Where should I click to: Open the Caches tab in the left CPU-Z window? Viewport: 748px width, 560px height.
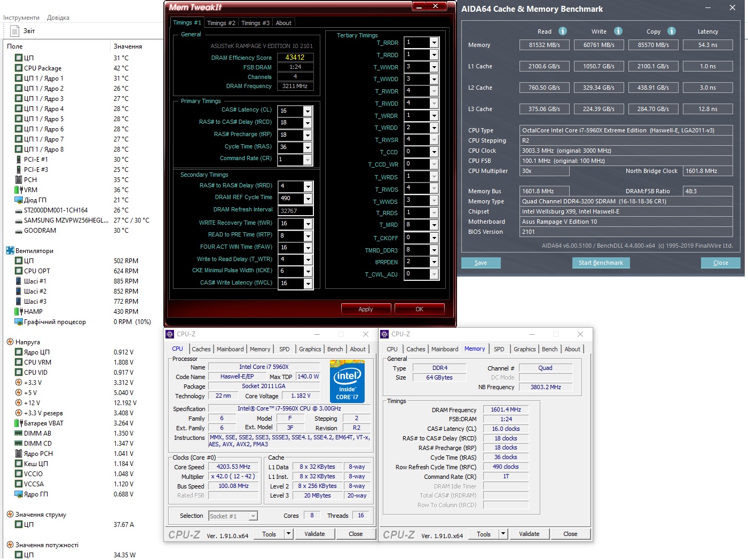[x=201, y=349]
